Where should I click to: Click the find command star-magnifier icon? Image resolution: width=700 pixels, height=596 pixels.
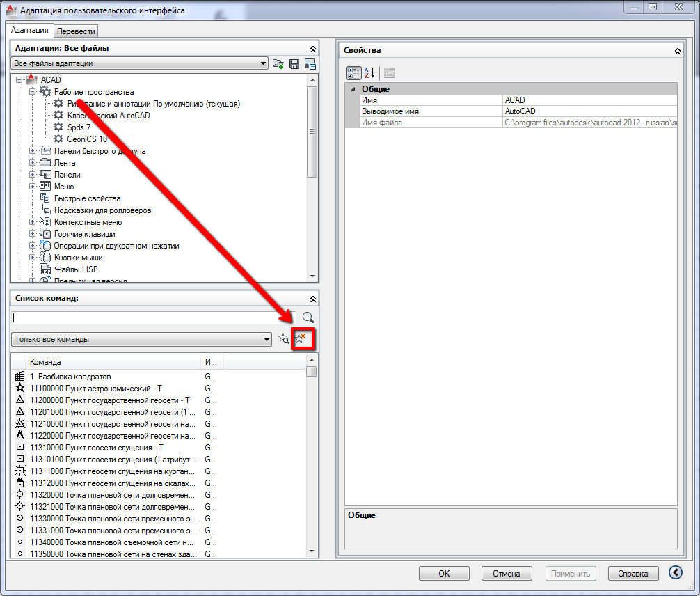pyautogui.click(x=283, y=338)
